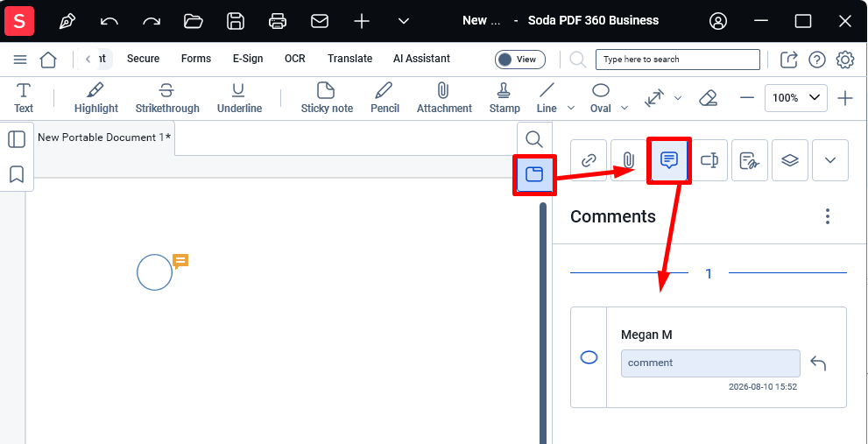Open the user account profile icon
This screenshot has height=444, width=868.
pos(718,21)
